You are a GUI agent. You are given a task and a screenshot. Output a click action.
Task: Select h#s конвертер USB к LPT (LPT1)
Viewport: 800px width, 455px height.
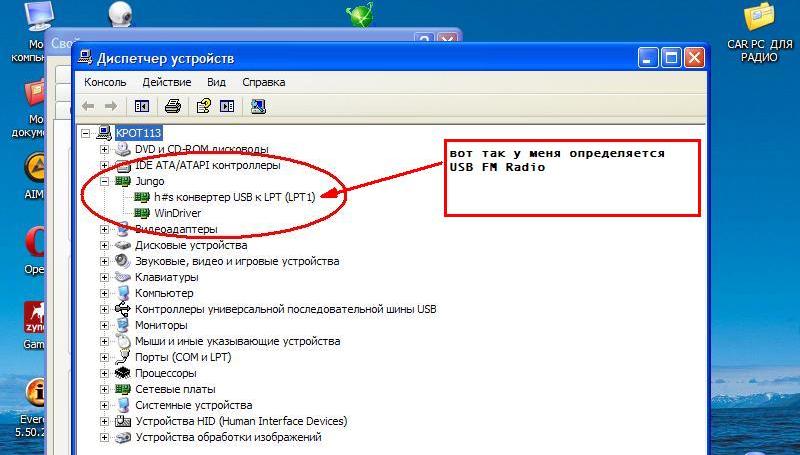point(235,197)
